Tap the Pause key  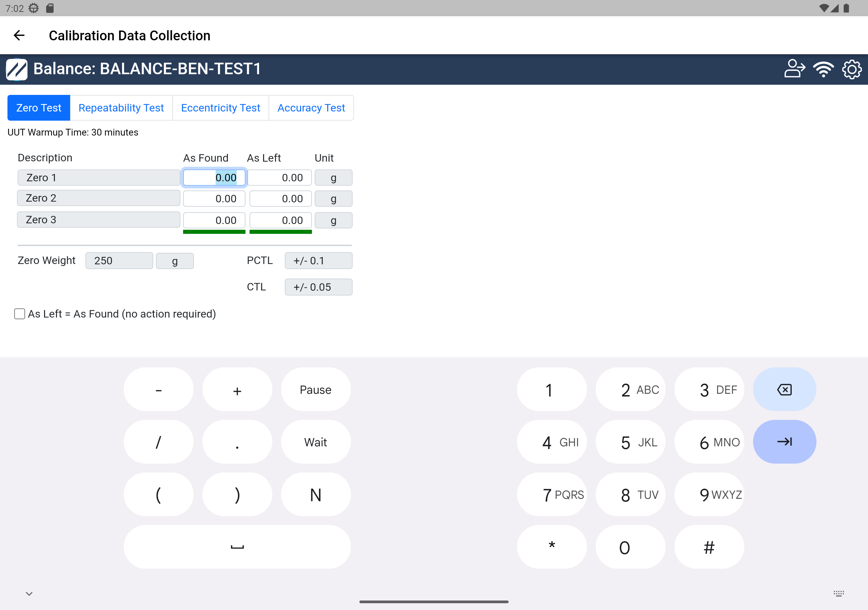[x=316, y=389]
